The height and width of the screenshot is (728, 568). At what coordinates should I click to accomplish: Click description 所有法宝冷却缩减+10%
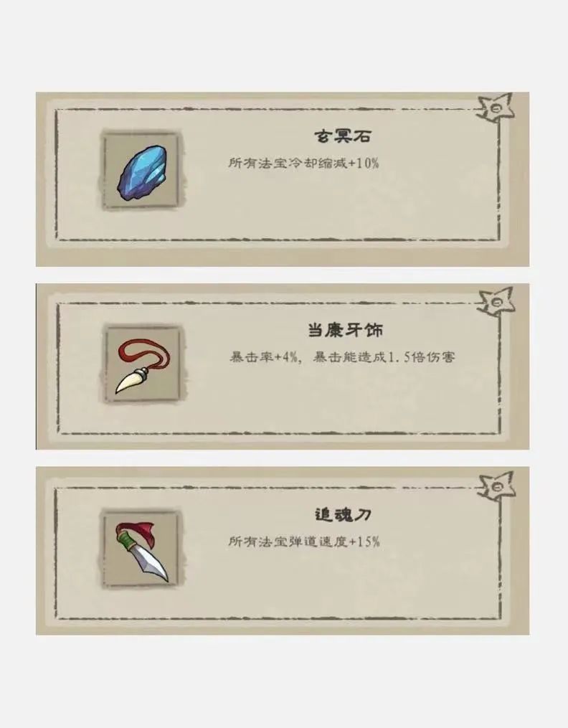tap(303, 163)
